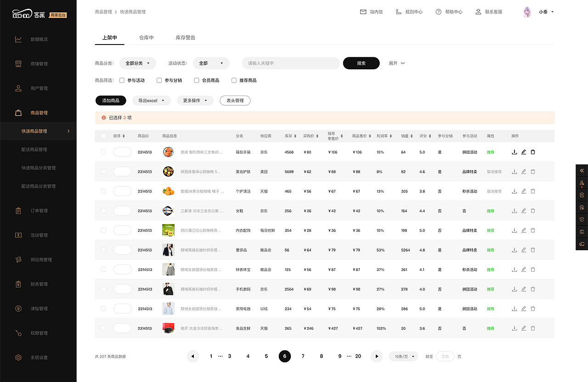Image resolution: width=588 pixels, height=382 pixels.
Task: Collapse the right panel with double-arrow icon
Action: tap(582, 170)
